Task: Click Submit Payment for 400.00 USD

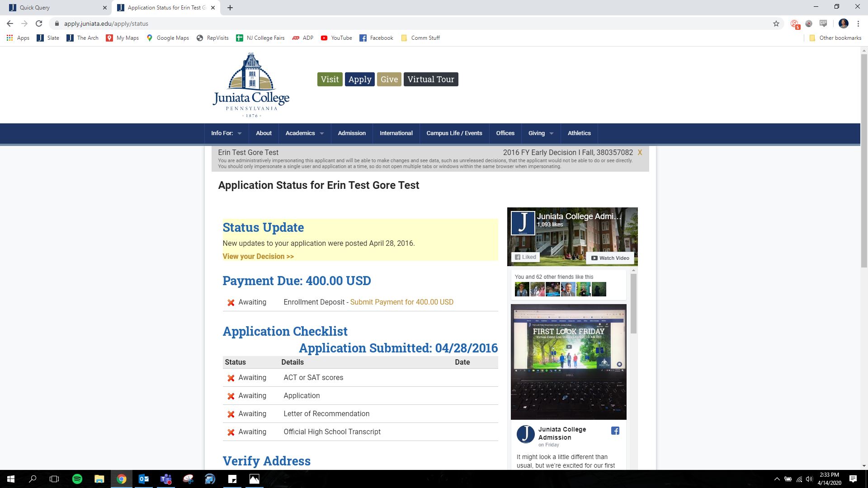Action: tap(401, 302)
